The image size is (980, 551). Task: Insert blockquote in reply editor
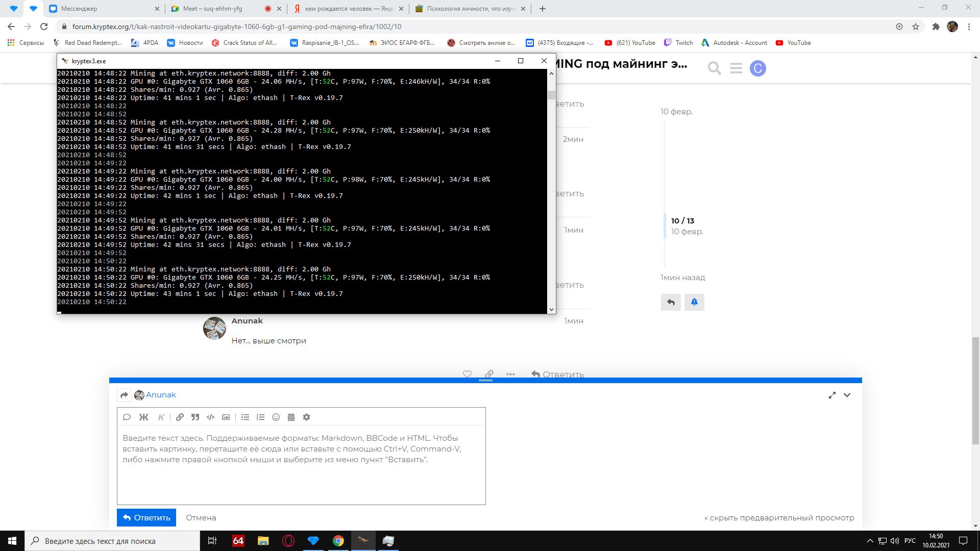pos(195,417)
